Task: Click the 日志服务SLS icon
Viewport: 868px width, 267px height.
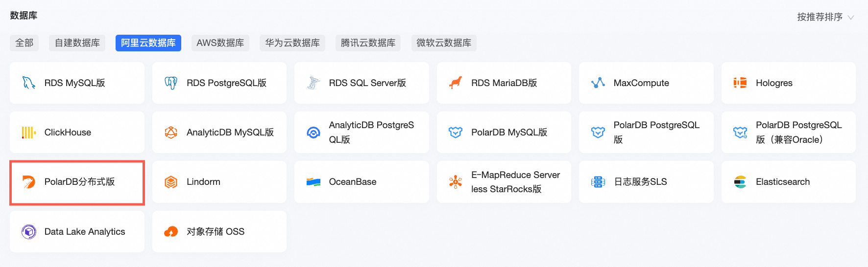Action: click(x=598, y=182)
